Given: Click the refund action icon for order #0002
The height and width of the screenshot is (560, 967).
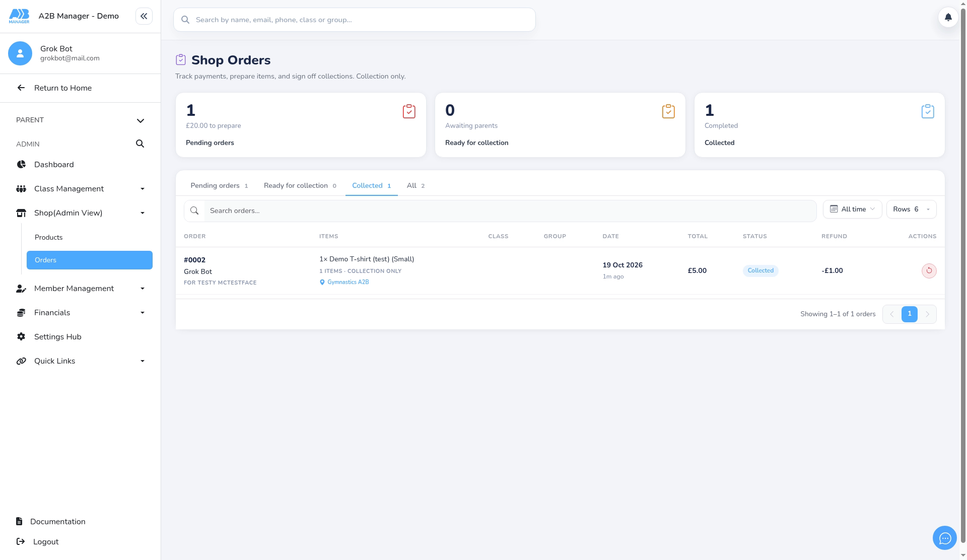Looking at the screenshot, I should 929,271.
